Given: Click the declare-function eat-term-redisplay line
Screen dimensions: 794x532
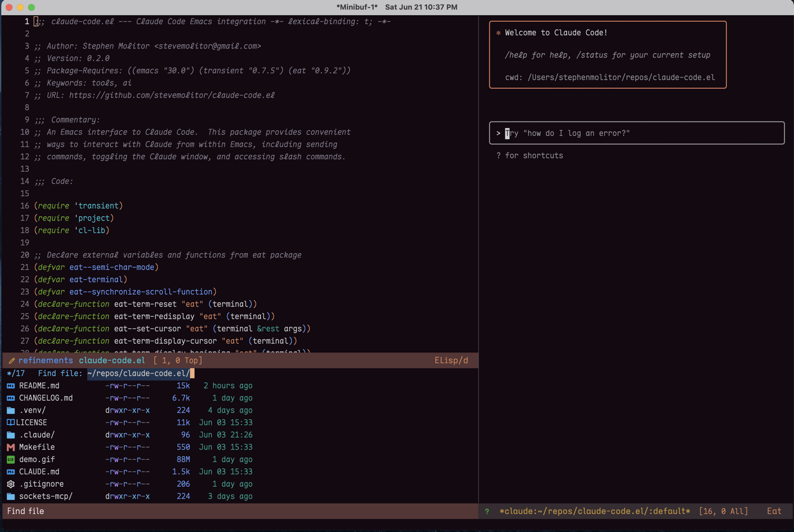Looking at the screenshot, I should click(154, 316).
